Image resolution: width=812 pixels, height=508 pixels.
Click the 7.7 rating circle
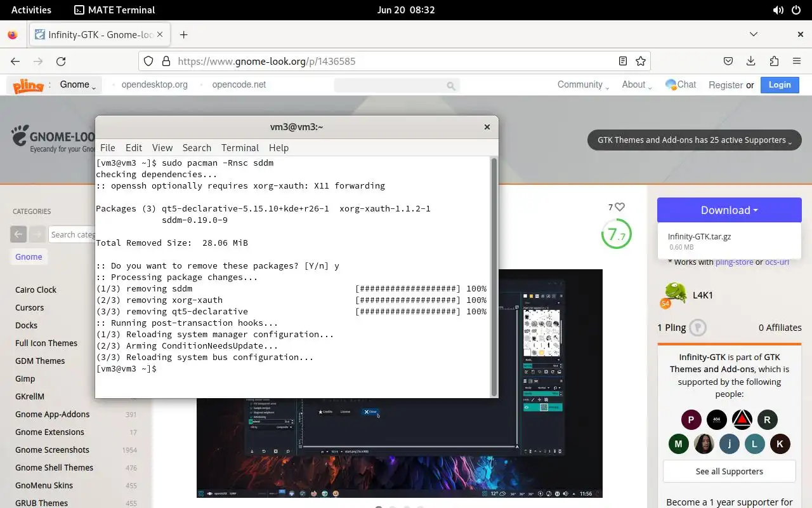[616, 234]
